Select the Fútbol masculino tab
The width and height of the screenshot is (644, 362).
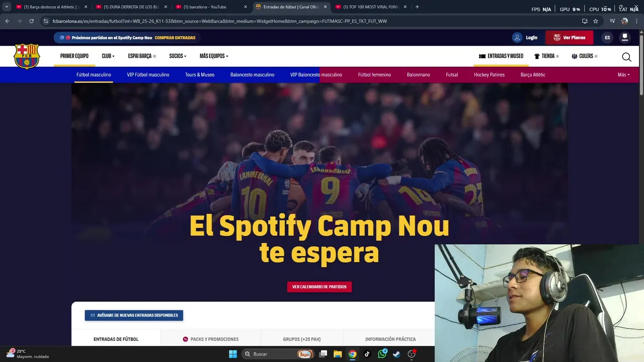pos(94,75)
